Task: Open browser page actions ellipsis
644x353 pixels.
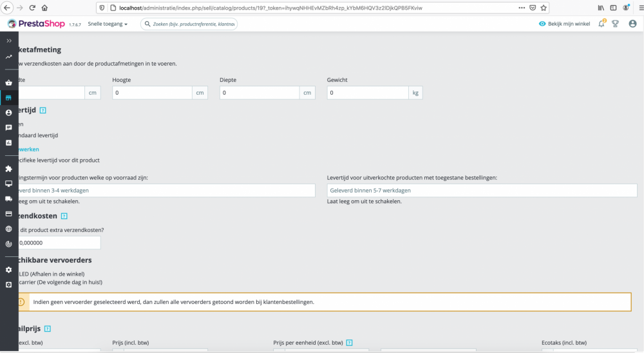Action: click(522, 8)
